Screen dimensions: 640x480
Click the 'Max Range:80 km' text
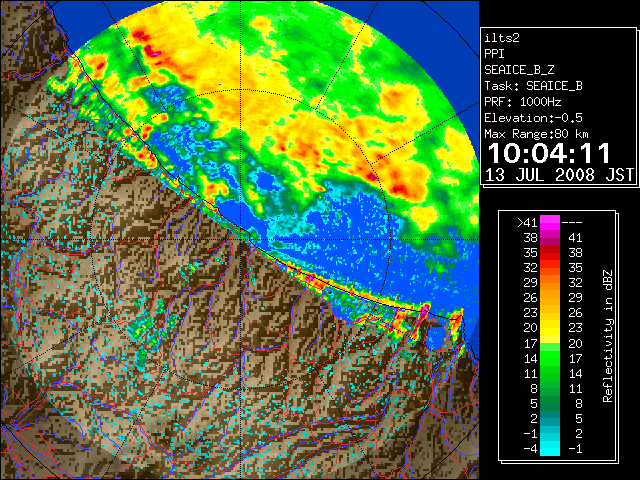click(537, 134)
